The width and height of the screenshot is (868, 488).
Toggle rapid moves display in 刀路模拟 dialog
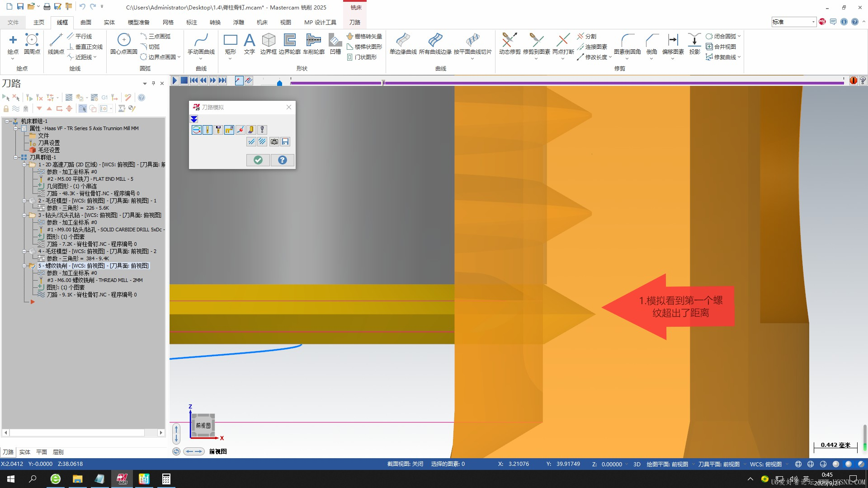tap(229, 130)
